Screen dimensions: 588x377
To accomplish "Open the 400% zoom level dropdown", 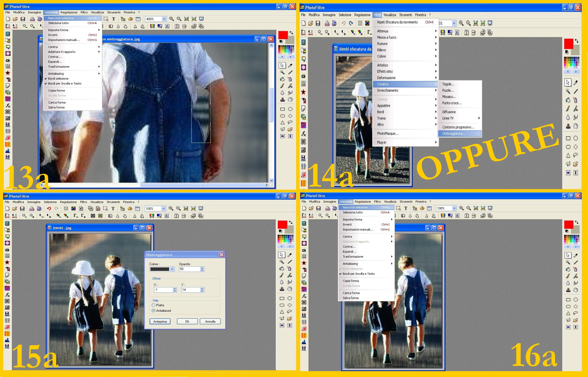I will 164,19.
